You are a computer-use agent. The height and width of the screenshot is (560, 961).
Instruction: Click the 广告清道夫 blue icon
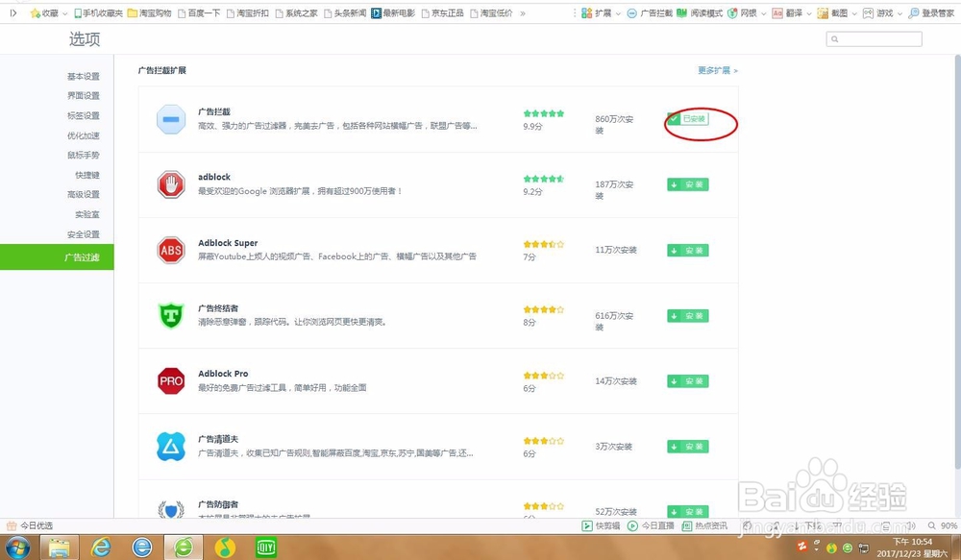pyautogui.click(x=171, y=447)
